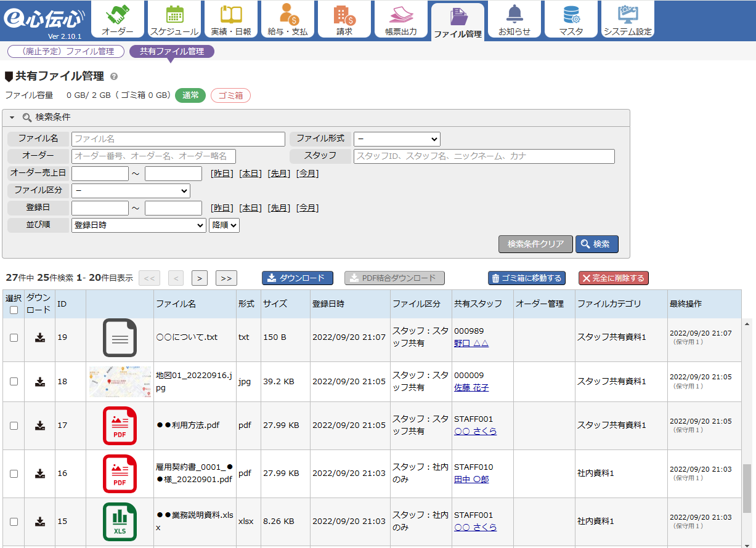Image resolution: width=756 pixels, height=548 pixels.
Task: Click the PDF icon for ●●利用方法.pdf
Action: (x=120, y=425)
